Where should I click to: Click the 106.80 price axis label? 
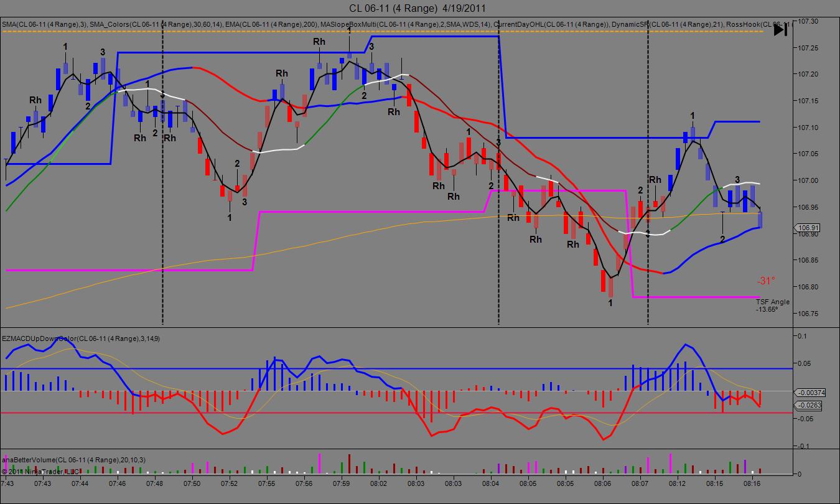[x=808, y=287]
